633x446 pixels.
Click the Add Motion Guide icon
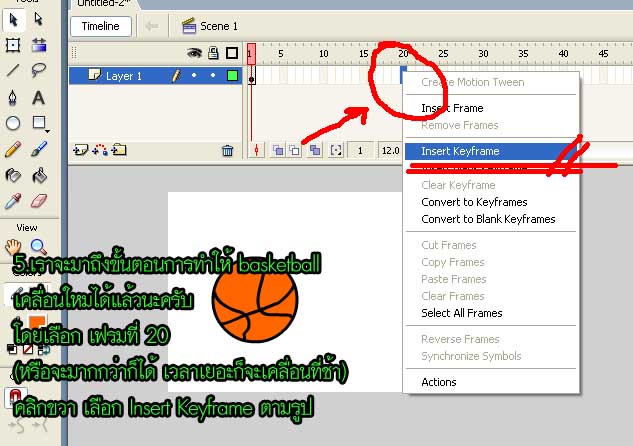click(x=100, y=150)
